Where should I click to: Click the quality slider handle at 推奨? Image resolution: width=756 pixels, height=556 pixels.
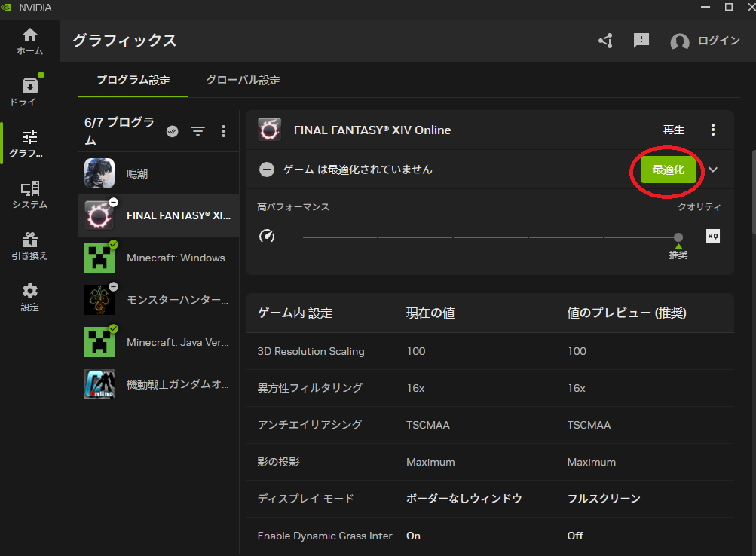[678, 237]
